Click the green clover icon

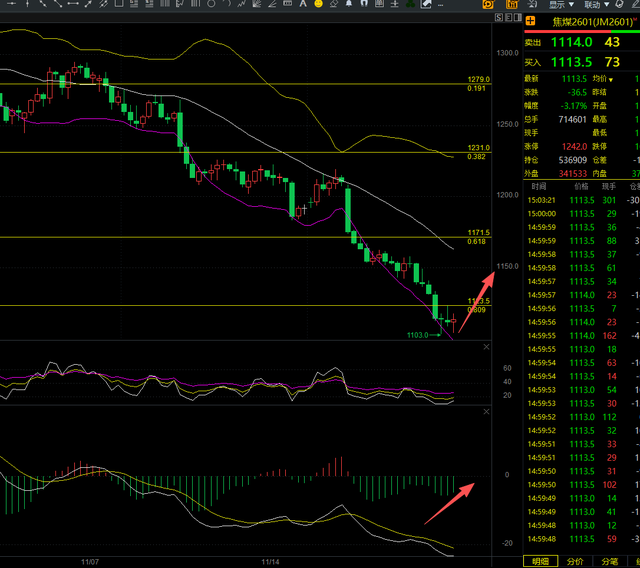point(411,4)
